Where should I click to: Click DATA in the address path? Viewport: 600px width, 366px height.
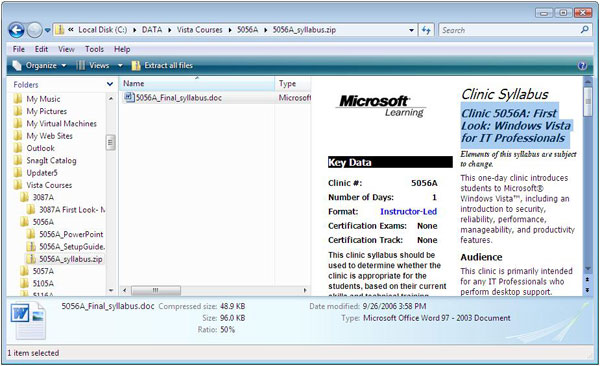(x=152, y=30)
